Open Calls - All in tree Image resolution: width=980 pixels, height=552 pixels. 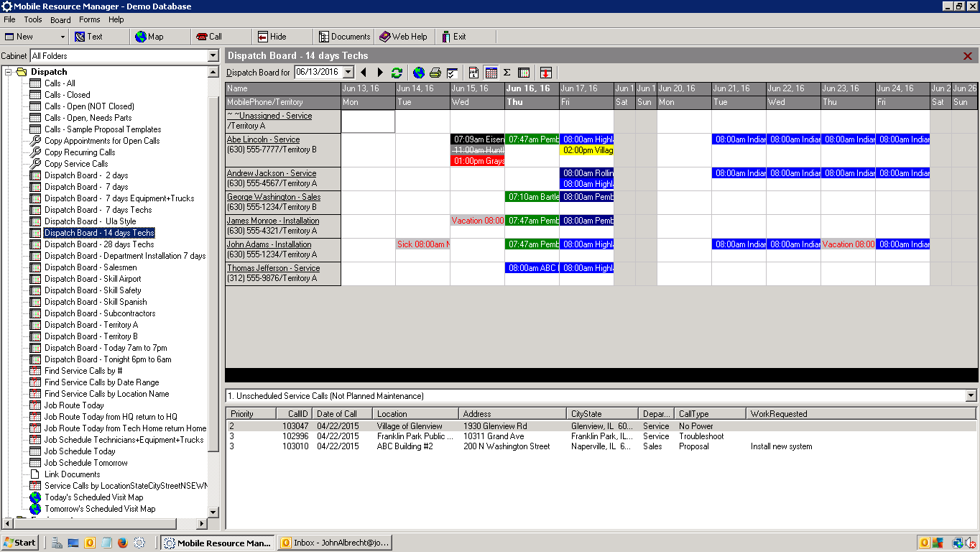[60, 83]
